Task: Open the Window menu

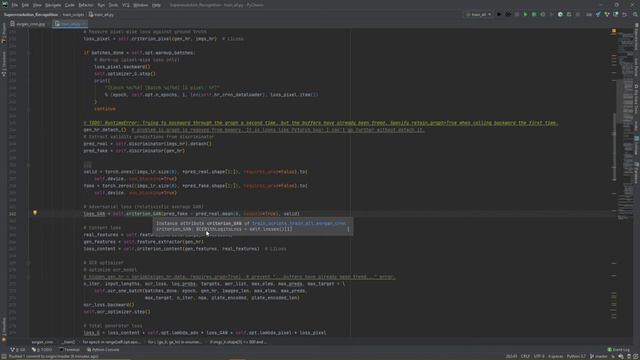Action: point(141,5)
